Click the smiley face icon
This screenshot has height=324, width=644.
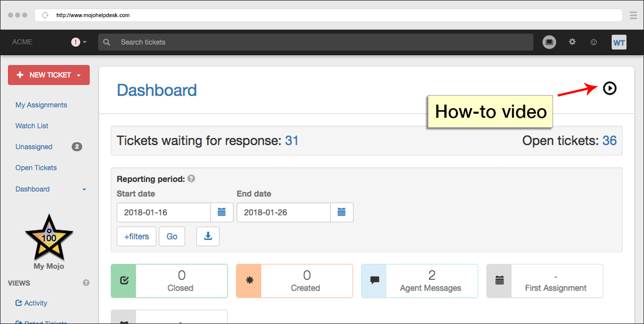pos(594,42)
